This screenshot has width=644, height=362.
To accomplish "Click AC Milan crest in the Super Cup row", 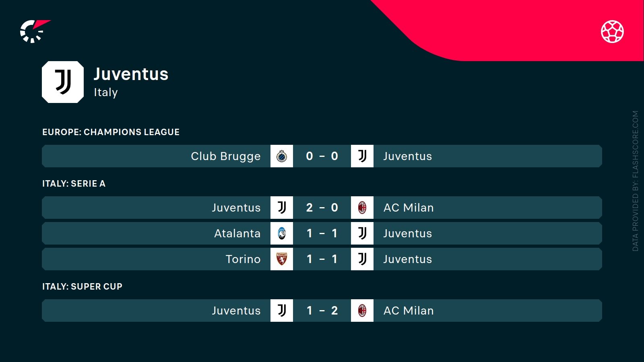I will coord(362,311).
